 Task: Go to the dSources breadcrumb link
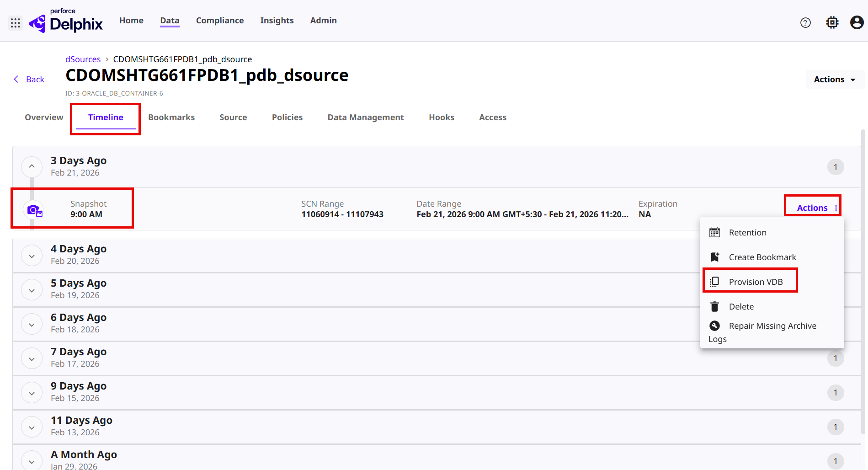point(83,59)
